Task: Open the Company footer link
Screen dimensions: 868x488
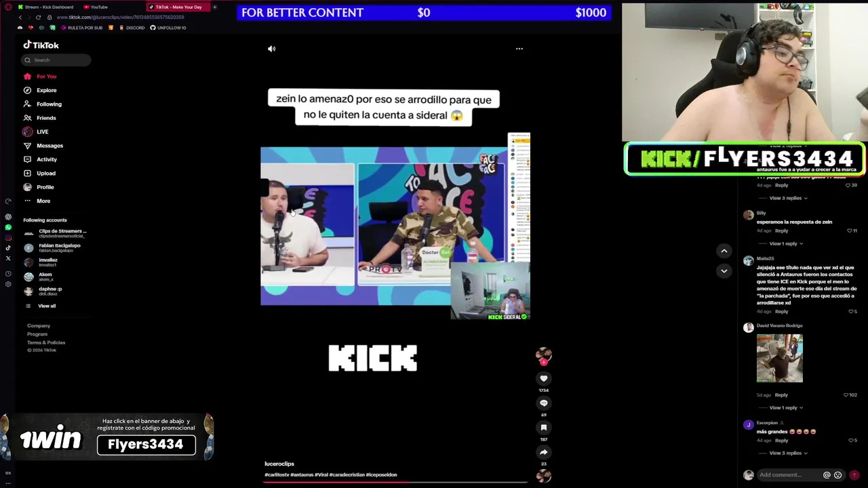Action: coord(39,326)
